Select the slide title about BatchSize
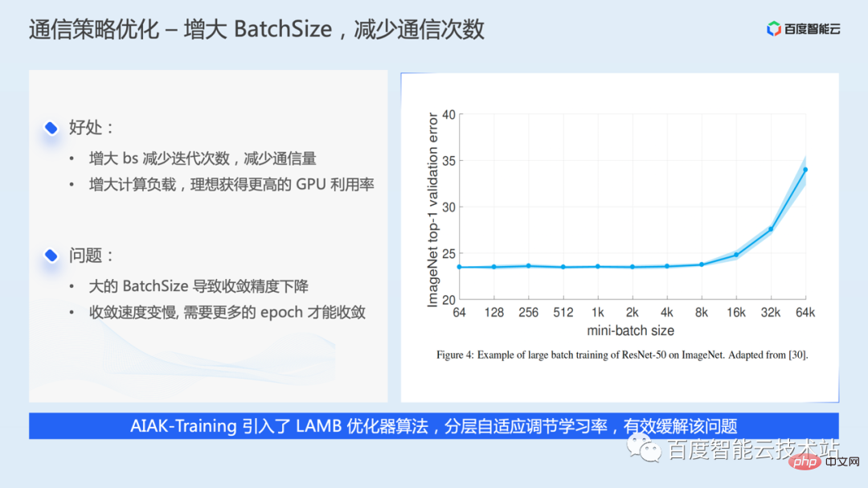This screenshot has width=868, height=488. pyautogui.click(x=256, y=30)
